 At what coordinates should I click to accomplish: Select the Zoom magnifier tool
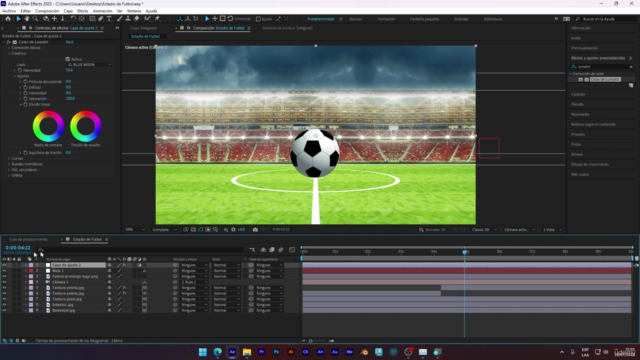pyautogui.click(x=36, y=19)
